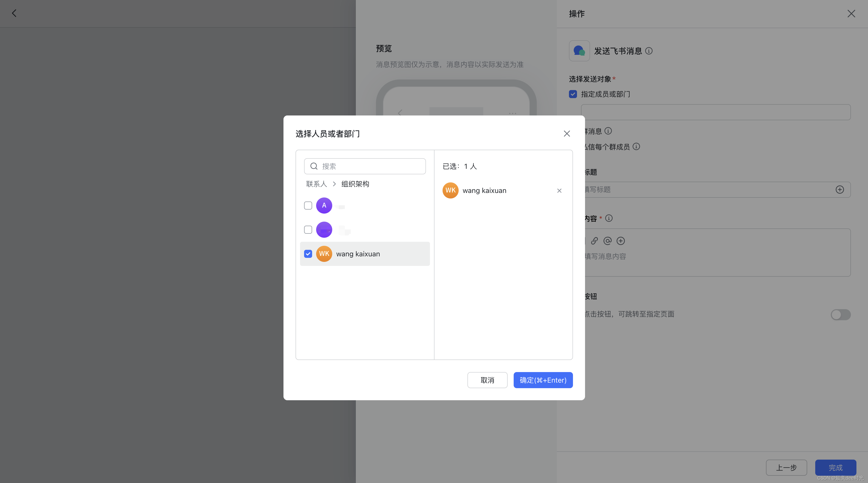Click the plus insert icon in message content toolbar
The image size is (868, 483).
coord(621,240)
